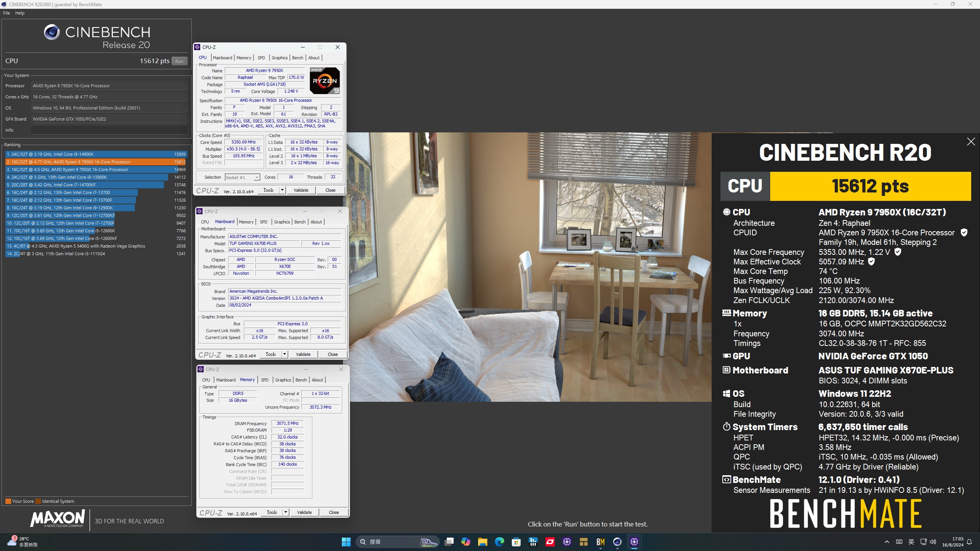This screenshot has width=980, height=551.
Task: Expand the Tools arrow in the CPU-tab CPU-Z window
Action: [x=282, y=190]
